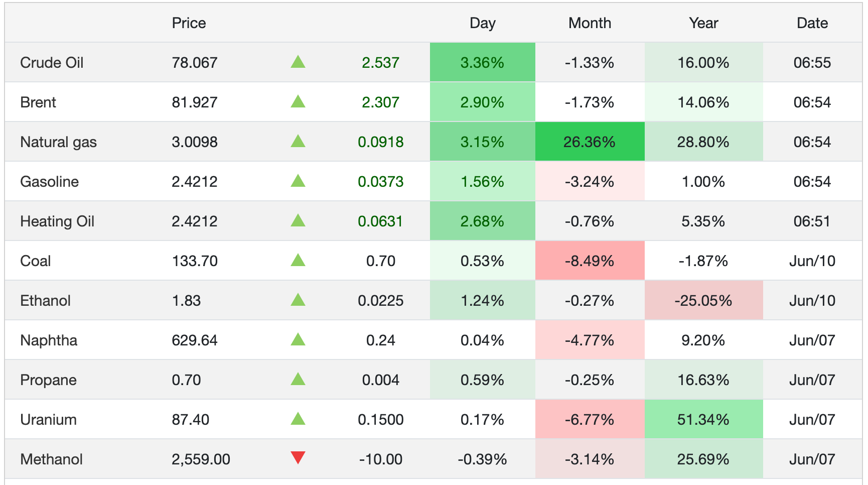Open the Gasoline commodity link
This screenshot has width=868, height=485.
(x=49, y=182)
